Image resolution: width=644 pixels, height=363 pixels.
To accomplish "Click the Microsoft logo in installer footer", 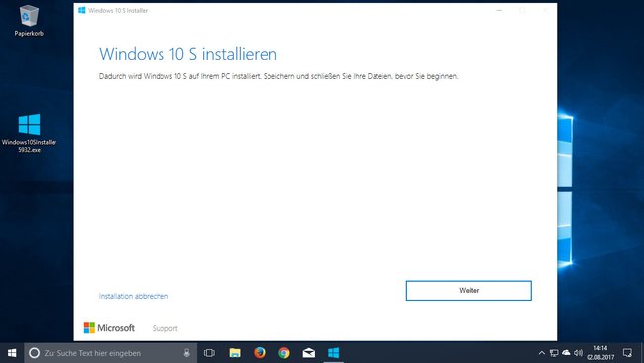I will (x=109, y=328).
